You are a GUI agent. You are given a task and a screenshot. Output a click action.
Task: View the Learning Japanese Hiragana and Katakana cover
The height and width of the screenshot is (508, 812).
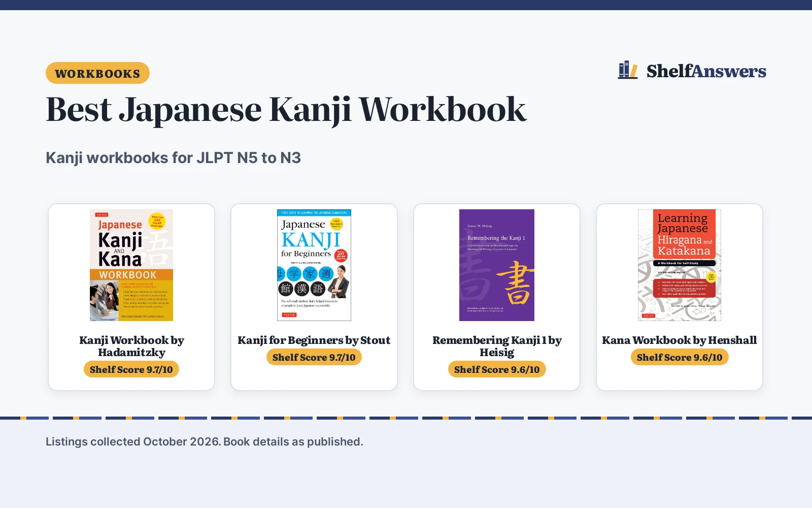coord(680,265)
